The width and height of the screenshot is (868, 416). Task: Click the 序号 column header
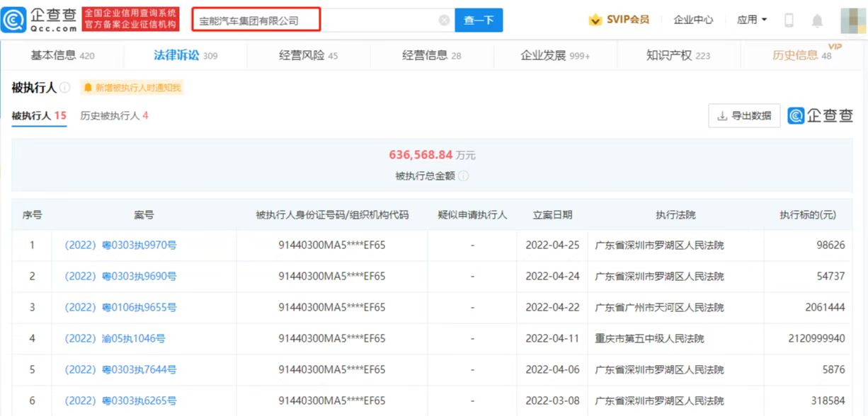(x=32, y=215)
